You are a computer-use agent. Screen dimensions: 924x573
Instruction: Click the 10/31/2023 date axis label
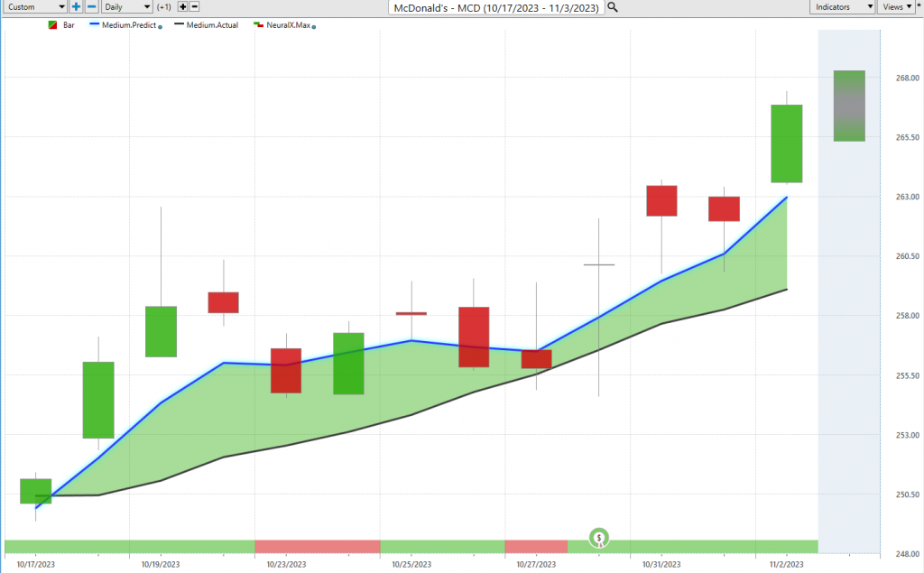click(x=661, y=565)
